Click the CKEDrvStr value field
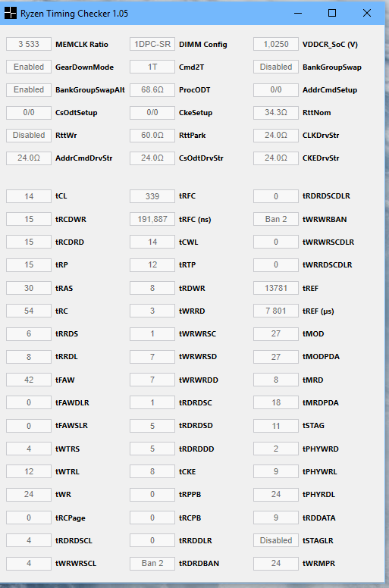The height and width of the screenshot is (588, 389). click(x=276, y=158)
